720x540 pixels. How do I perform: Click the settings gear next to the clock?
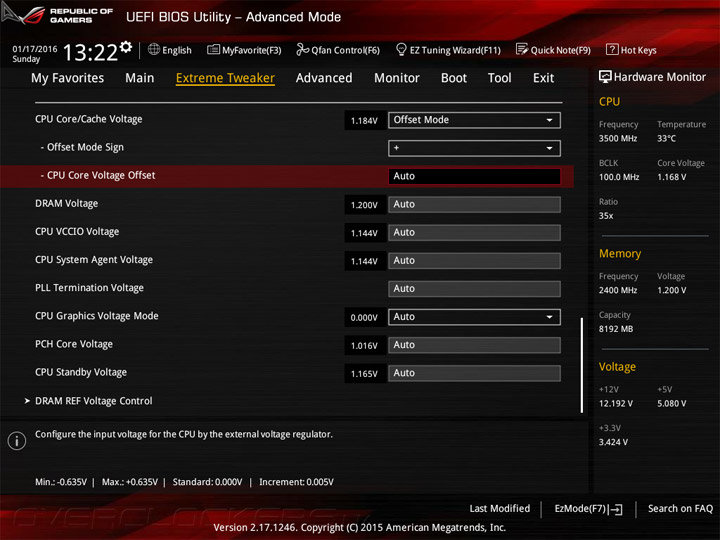pyautogui.click(x=126, y=47)
